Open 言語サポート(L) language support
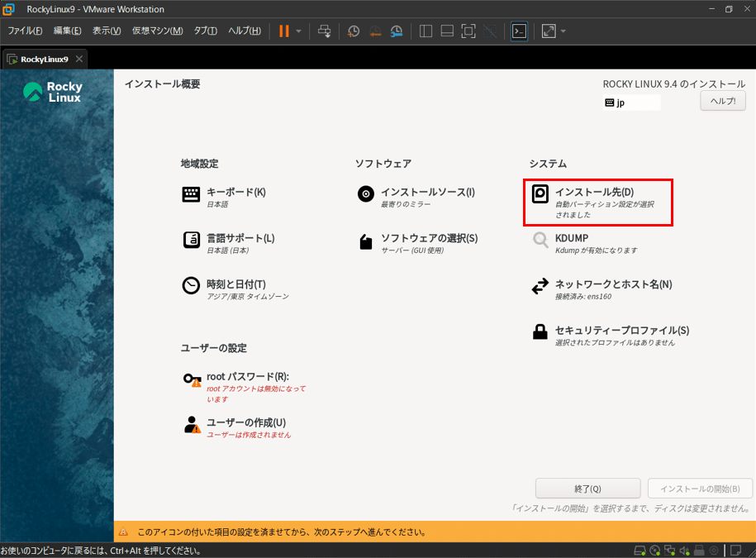Viewport: 756px width, 558px height. (229, 243)
